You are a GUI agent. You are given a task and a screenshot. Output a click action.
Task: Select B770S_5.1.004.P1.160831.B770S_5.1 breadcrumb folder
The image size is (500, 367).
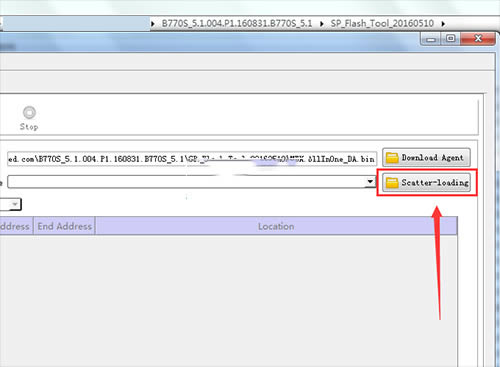click(237, 24)
